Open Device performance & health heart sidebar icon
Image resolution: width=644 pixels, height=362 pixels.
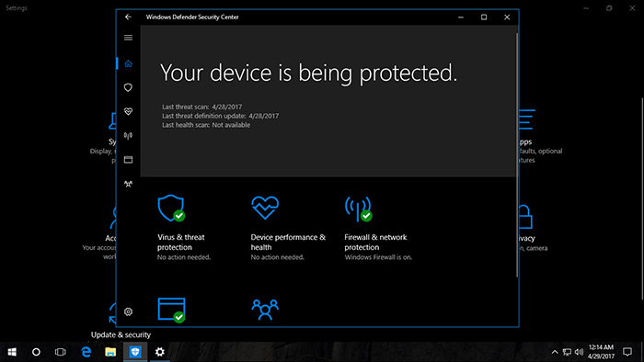[128, 111]
